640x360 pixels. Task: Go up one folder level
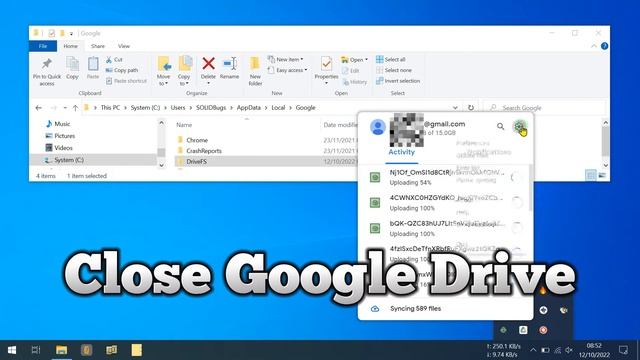point(75,108)
